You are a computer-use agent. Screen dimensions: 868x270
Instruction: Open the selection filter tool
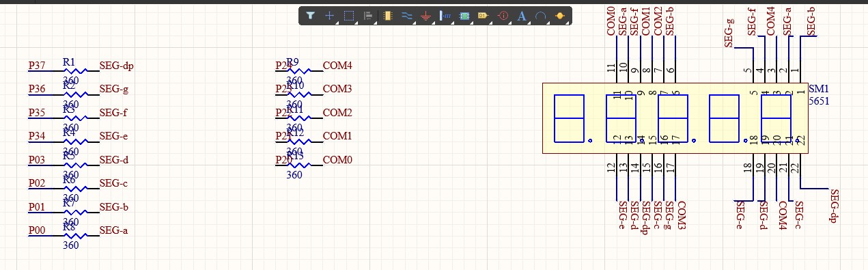pyautogui.click(x=310, y=15)
